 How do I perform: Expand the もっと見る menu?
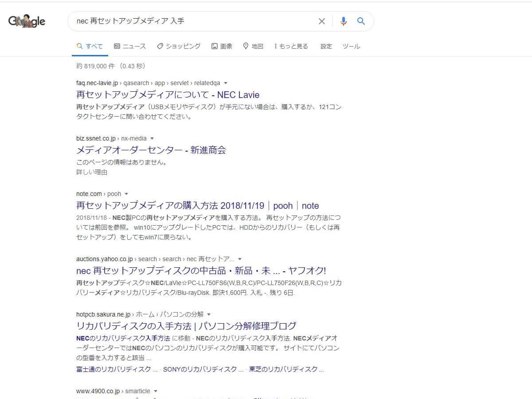(291, 46)
